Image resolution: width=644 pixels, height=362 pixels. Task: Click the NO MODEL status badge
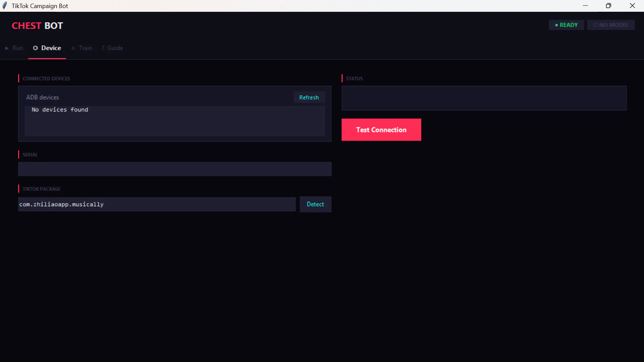(x=611, y=25)
